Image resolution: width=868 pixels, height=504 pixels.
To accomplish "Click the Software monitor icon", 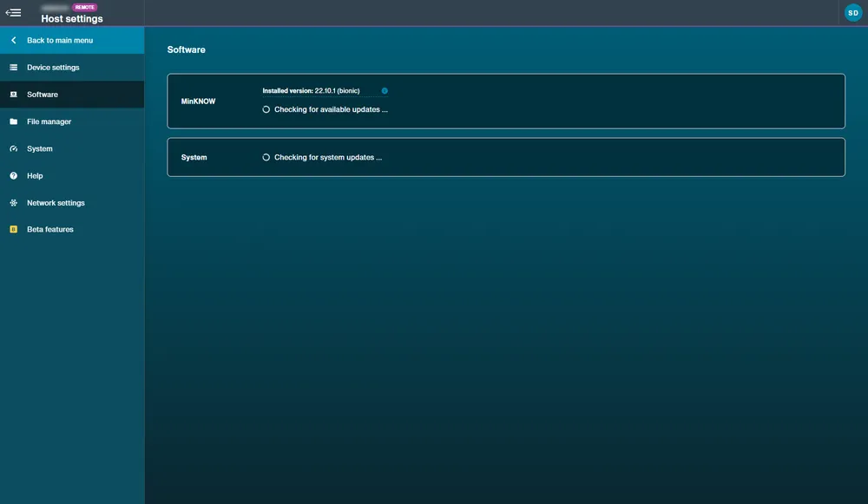I will (x=13, y=95).
